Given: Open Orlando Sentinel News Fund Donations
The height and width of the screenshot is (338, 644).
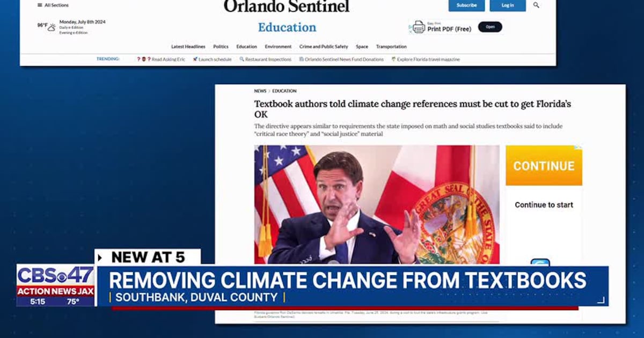Looking at the screenshot, I should point(343,59).
